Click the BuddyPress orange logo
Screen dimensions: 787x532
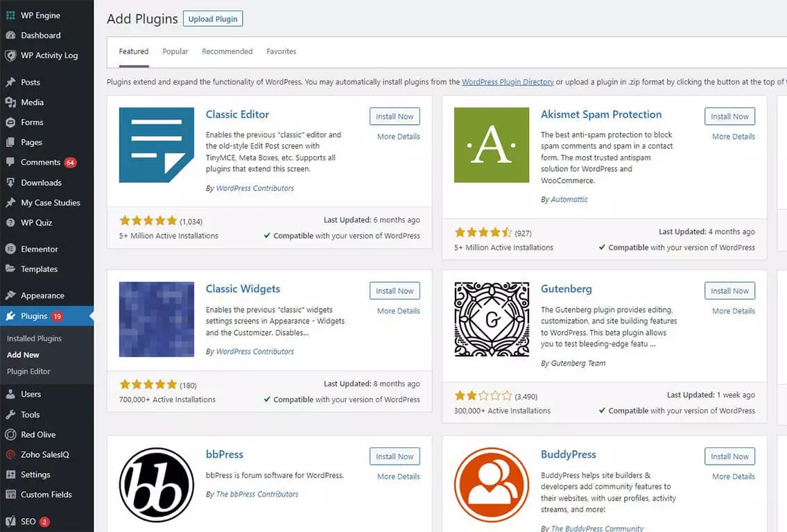tap(492, 485)
